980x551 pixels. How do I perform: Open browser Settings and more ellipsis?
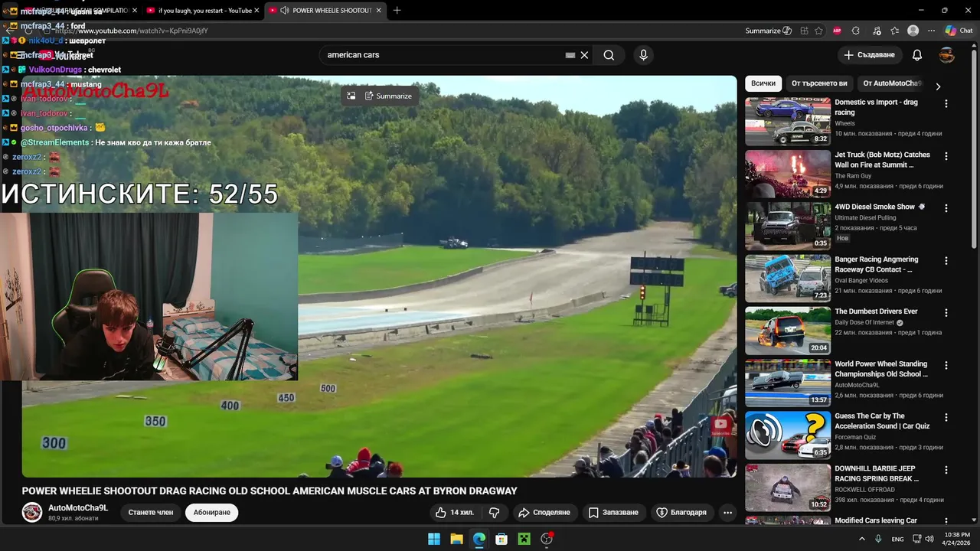pyautogui.click(x=932, y=31)
